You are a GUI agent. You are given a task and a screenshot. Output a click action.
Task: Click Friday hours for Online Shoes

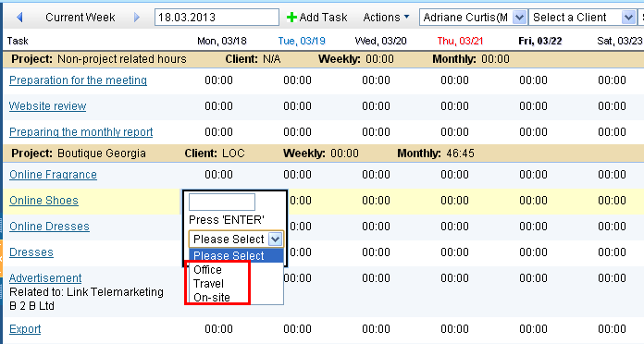533,201
